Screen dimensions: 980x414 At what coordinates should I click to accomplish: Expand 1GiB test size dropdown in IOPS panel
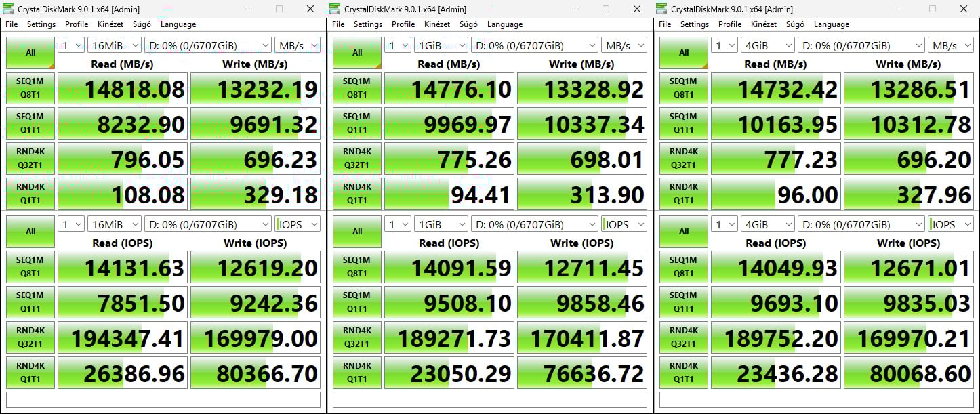click(441, 224)
